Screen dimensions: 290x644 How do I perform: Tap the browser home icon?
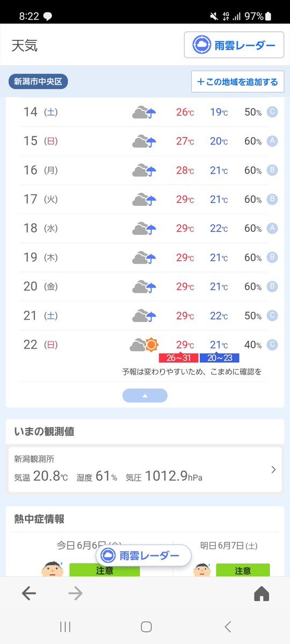(x=261, y=594)
